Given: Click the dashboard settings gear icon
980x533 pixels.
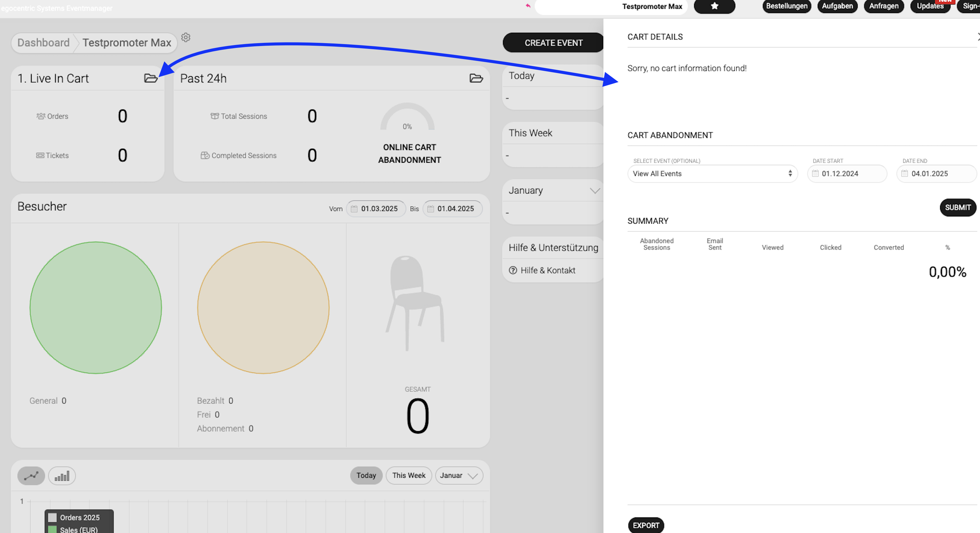Looking at the screenshot, I should (x=186, y=37).
